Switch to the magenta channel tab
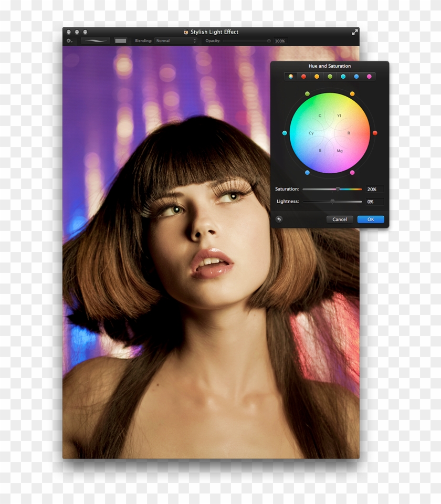Viewport: 441px width, 504px height. tap(370, 77)
